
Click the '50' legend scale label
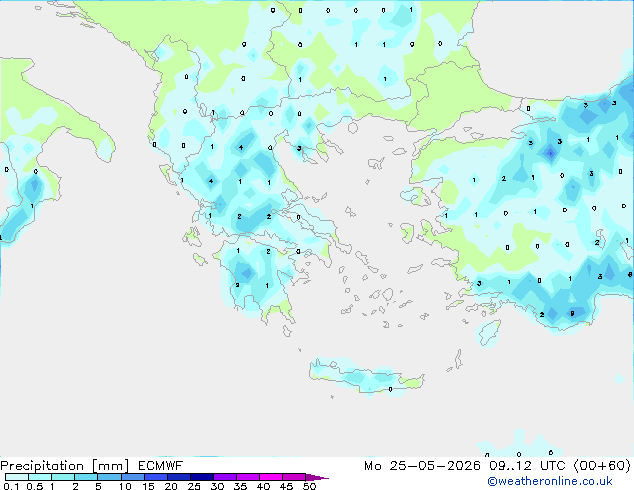(309, 486)
